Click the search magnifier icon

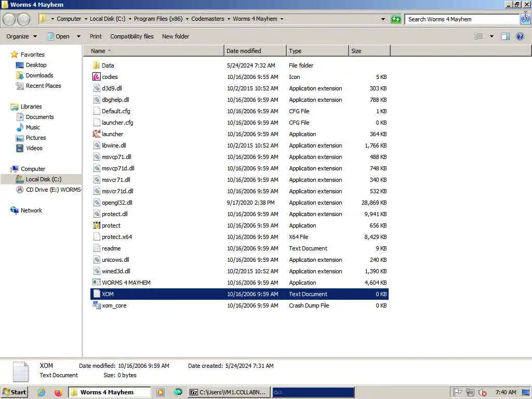point(525,19)
